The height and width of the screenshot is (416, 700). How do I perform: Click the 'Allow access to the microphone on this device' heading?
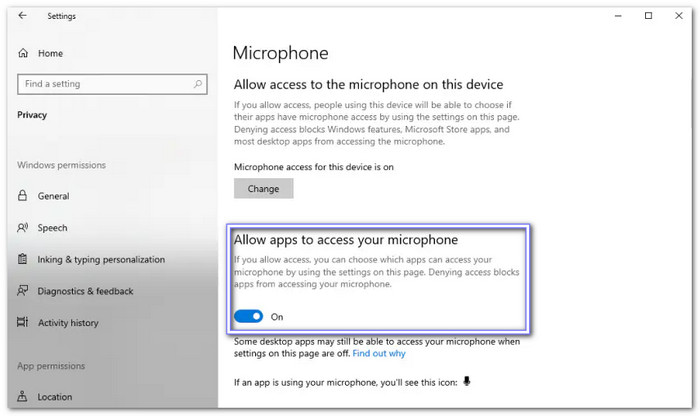click(368, 84)
